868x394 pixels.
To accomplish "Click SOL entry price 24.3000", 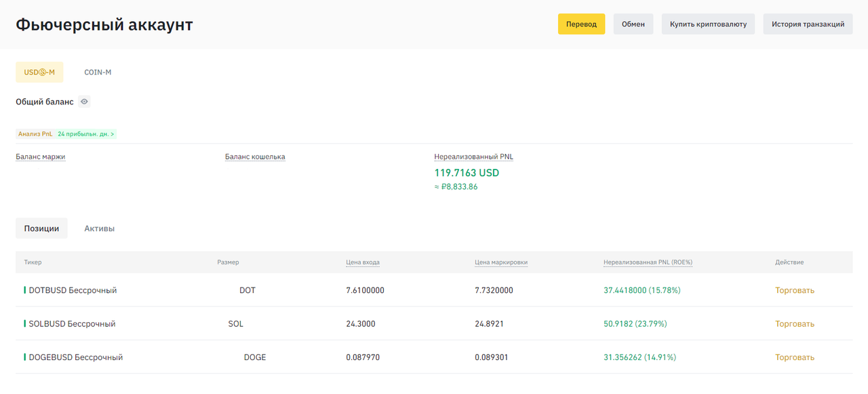I will click(x=361, y=324).
